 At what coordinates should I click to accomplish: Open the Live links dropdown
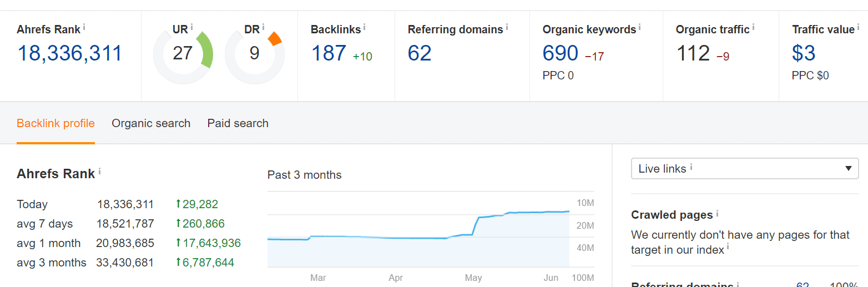[745, 169]
